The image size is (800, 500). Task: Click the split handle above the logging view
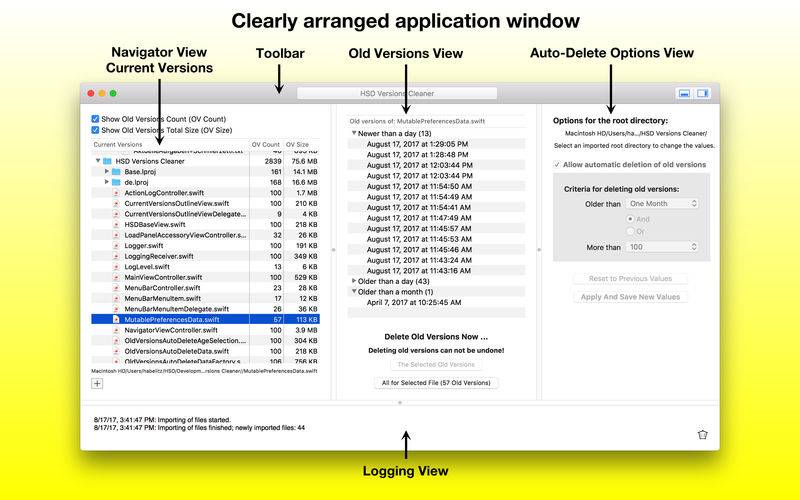[399, 403]
